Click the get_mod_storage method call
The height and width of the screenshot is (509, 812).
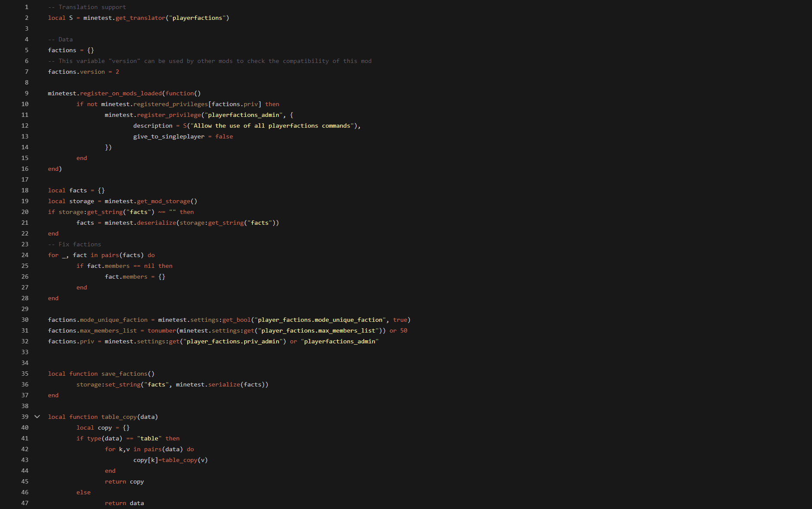[x=164, y=201]
